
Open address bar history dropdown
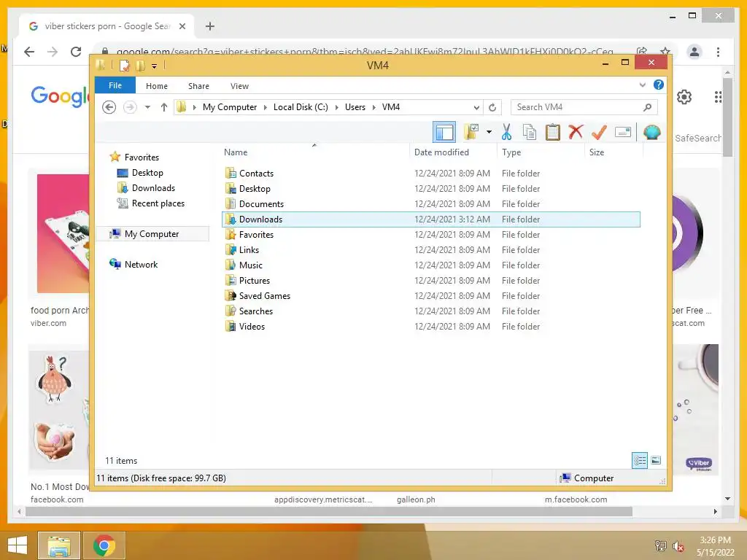pos(476,107)
